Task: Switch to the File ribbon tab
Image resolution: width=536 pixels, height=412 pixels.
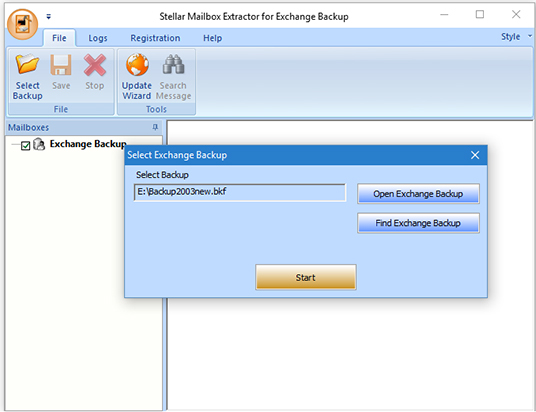Action: pos(59,38)
